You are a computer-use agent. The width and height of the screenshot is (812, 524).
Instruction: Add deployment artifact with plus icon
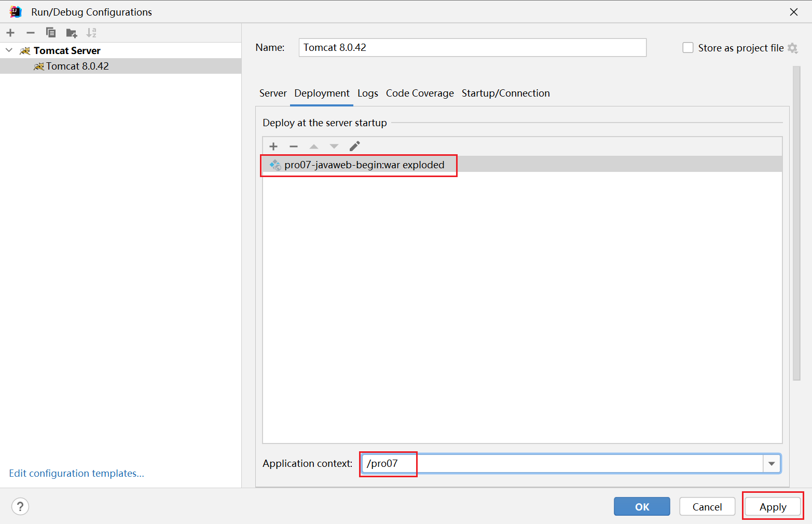pyautogui.click(x=273, y=146)
